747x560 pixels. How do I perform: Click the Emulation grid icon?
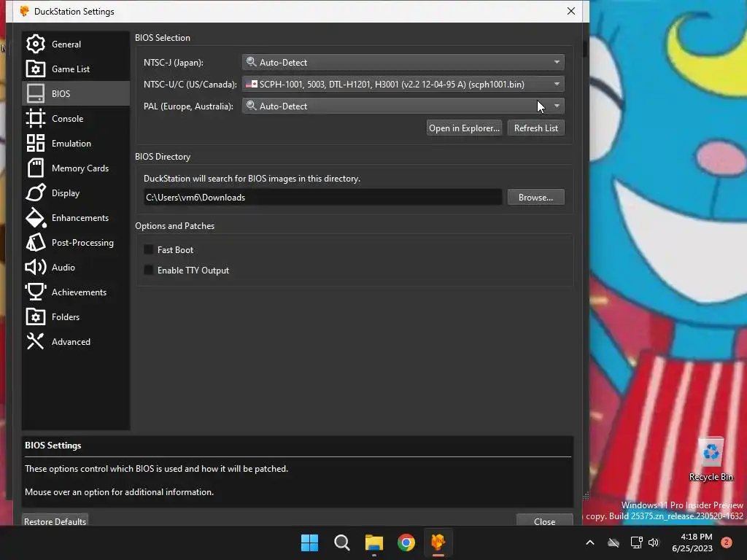click(35, 144)
